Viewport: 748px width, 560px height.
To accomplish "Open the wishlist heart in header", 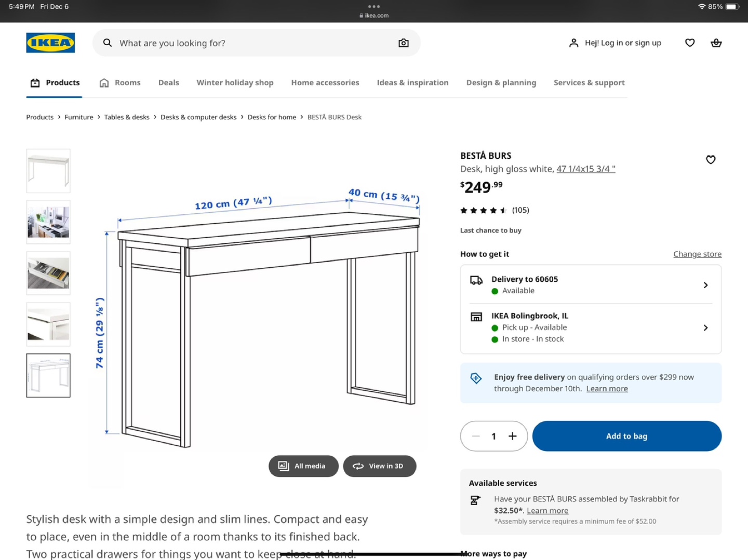I will point(690,43).
